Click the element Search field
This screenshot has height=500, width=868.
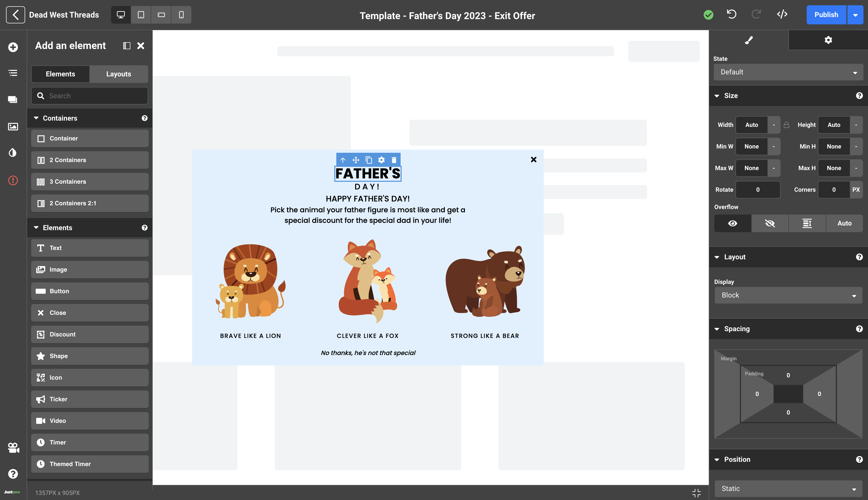tap(90, 96)
